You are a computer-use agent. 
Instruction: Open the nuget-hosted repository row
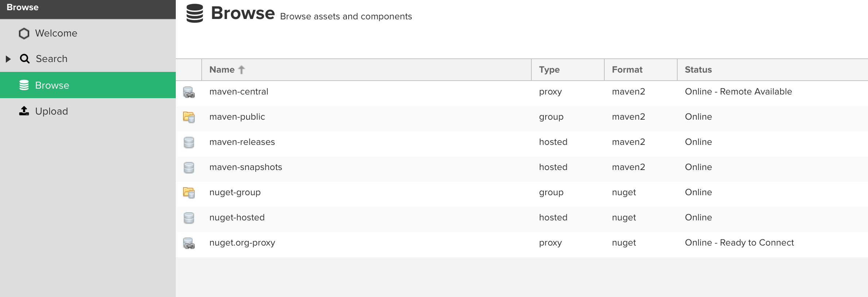coord(237,217)
